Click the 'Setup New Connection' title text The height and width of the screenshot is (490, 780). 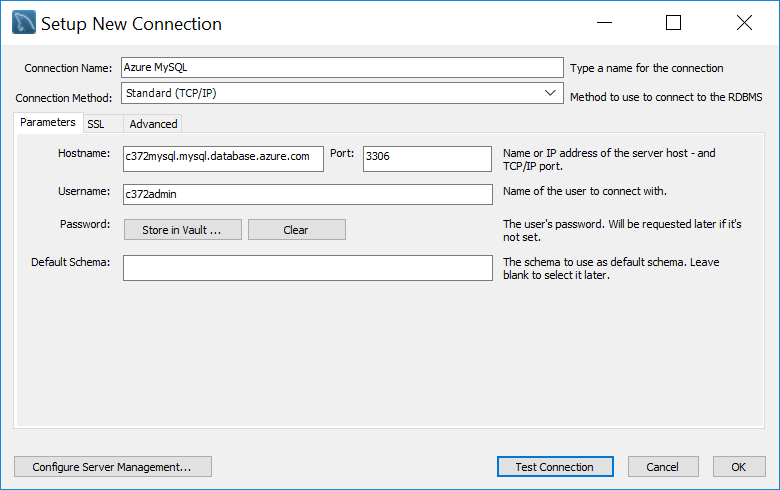[131, 24]
